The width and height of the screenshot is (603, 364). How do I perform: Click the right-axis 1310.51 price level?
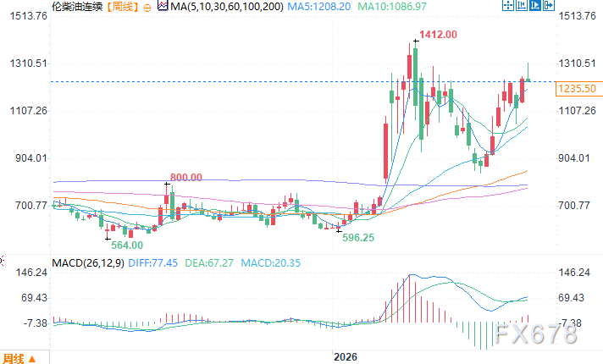coord(577,63)
